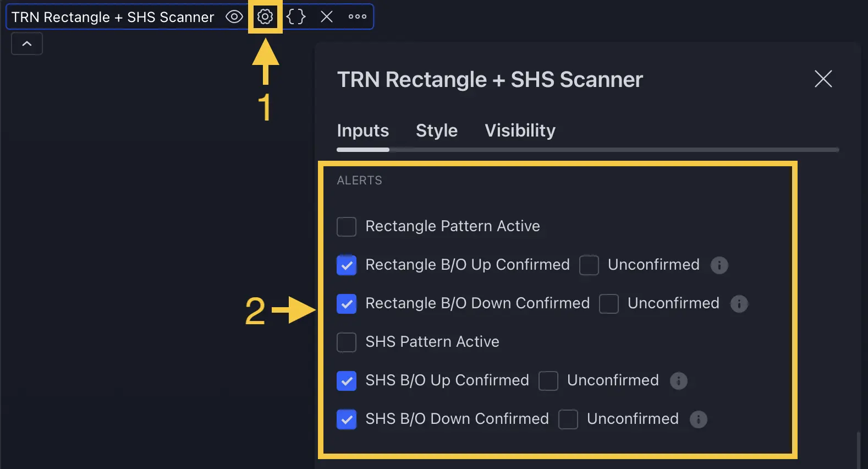Uncheck SHS B/O Down Confirmed
Image resolution: width=868 pixels, height=469 pixels.
click(347, 419)
